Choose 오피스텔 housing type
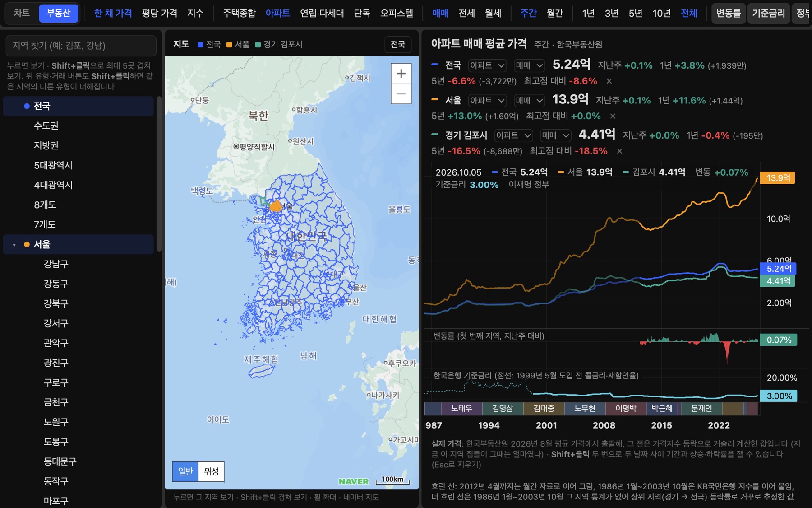The image size is (812, 508). click(397, 13)
